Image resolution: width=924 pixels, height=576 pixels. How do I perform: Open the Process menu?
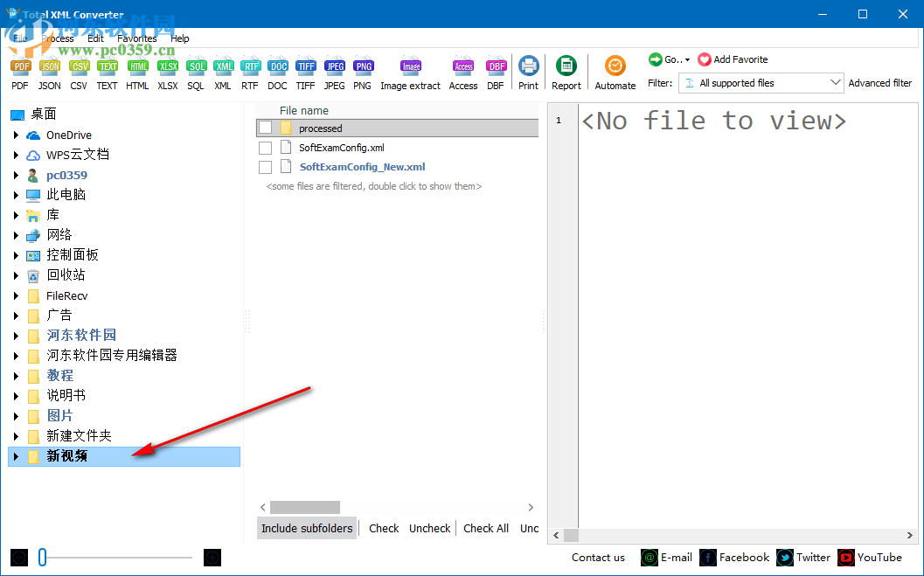coord(57,38)
